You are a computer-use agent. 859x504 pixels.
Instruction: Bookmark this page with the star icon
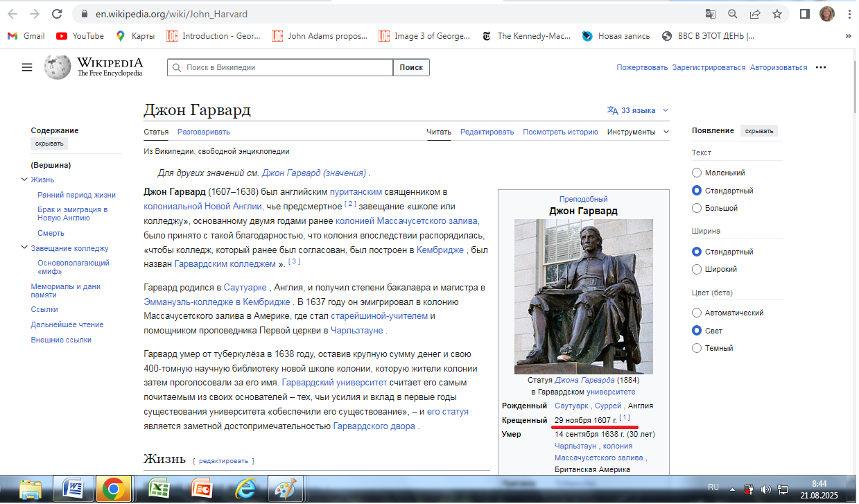(777, 14)
